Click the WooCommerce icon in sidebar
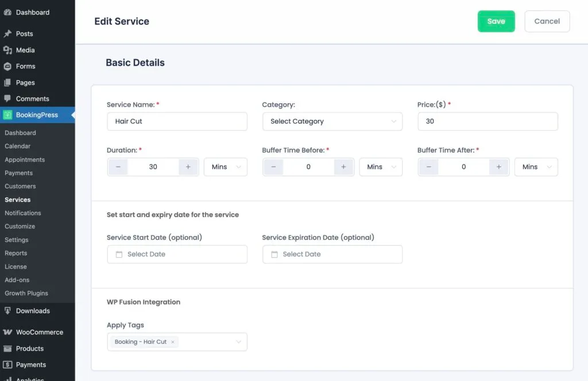The width and height of the screenshot is (588, 381). 7,332
